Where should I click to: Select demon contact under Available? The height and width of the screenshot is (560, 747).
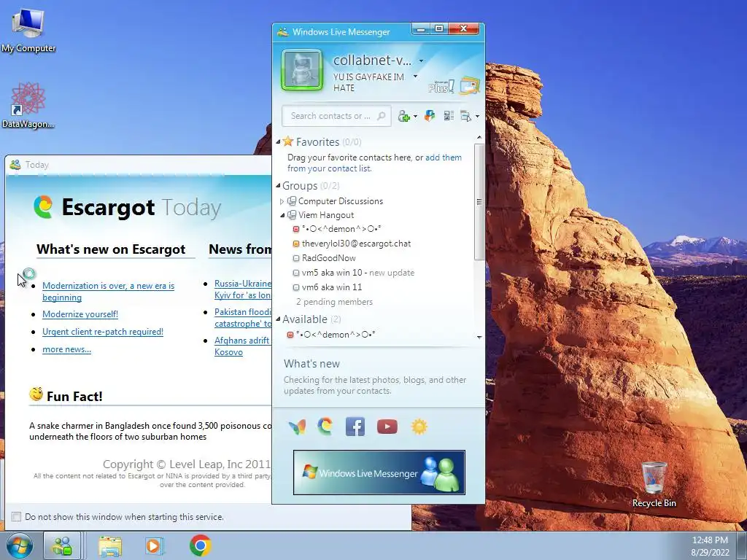point(335,335)
